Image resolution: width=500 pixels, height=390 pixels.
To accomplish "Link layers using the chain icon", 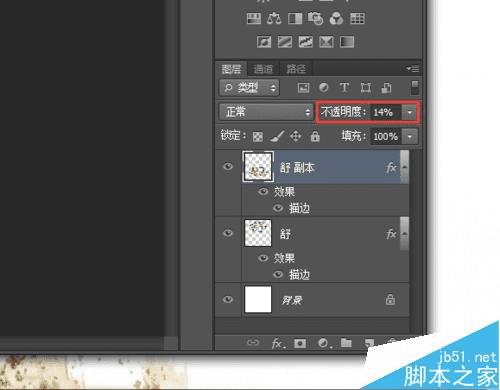I will pos(253,343).
